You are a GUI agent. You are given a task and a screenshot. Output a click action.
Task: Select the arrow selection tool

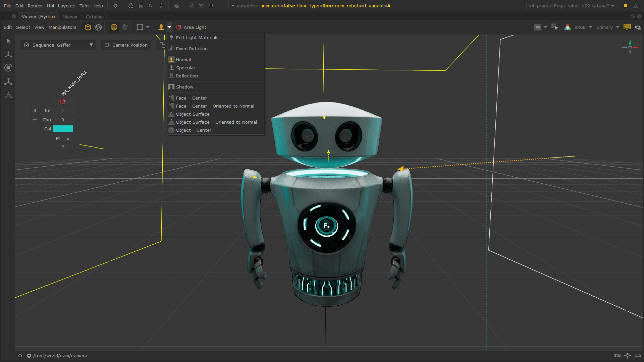(8, 41)
